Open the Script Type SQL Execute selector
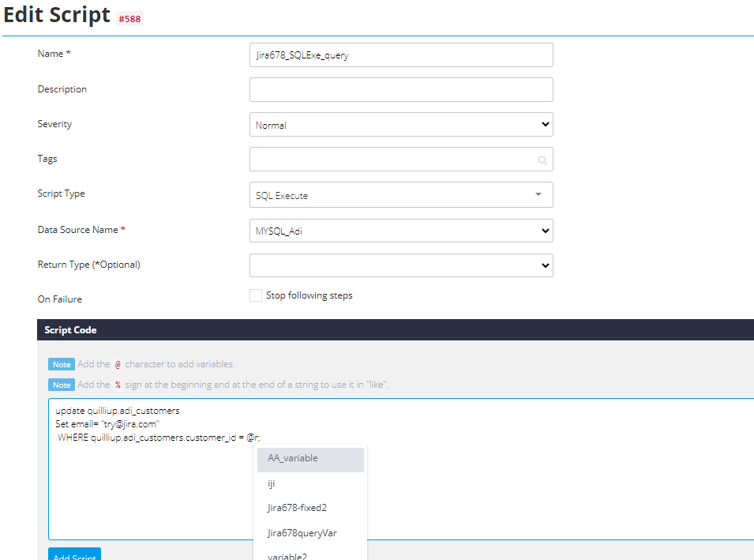 pos(401,194)
